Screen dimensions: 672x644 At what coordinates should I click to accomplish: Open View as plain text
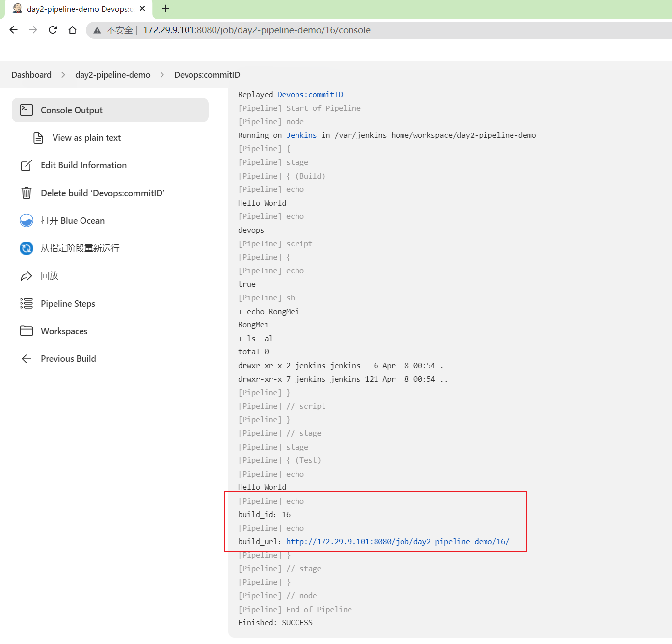pyautogui.click(x=86, y=138)
